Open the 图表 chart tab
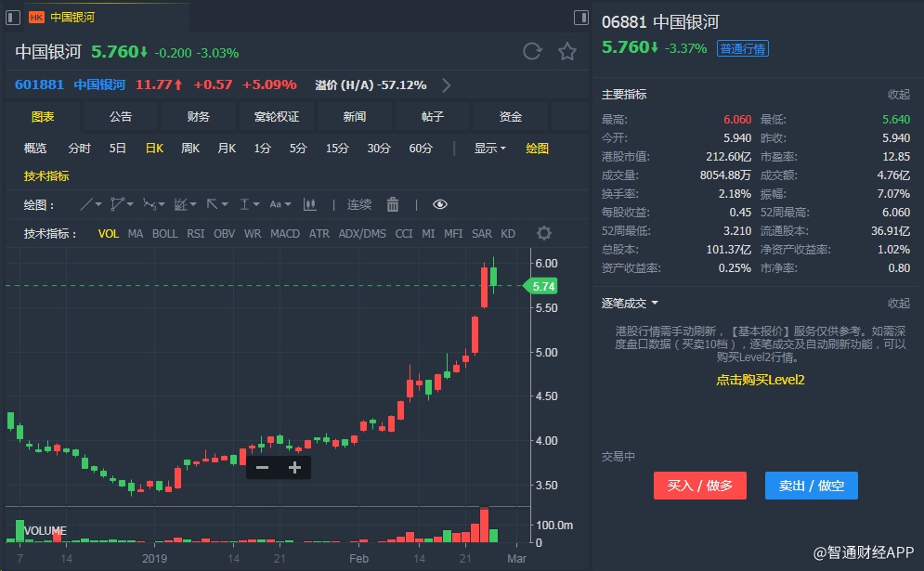 click(x=43, y=117)
